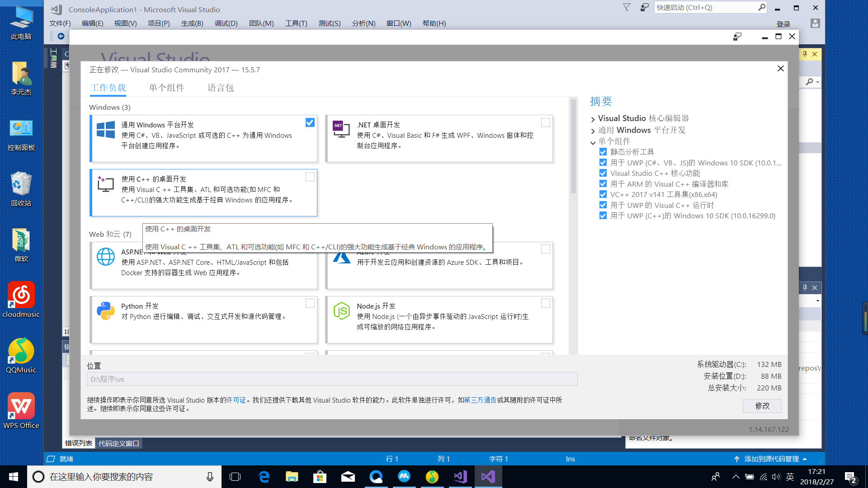
Task: Click the Windows Start button
Action: pos(13,477)
